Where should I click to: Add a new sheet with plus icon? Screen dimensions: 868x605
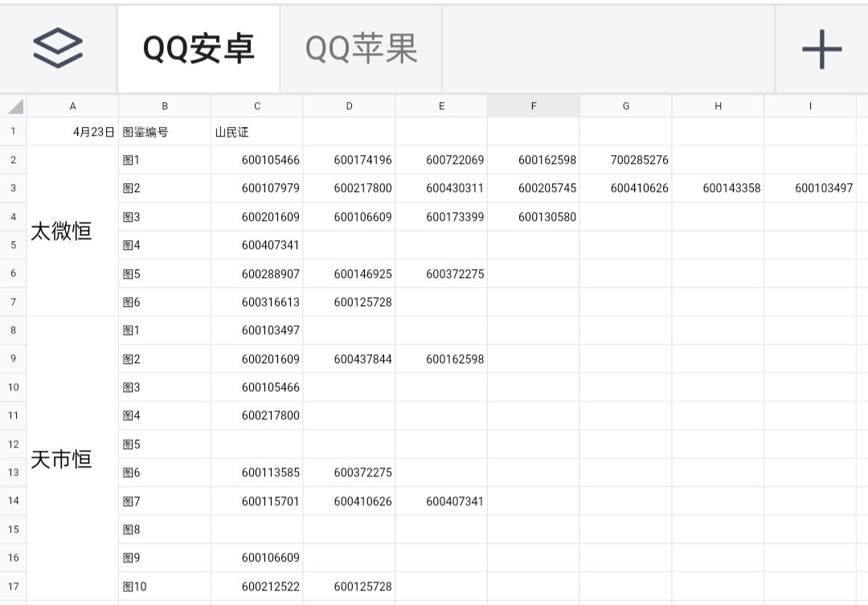tap(821, 49)
